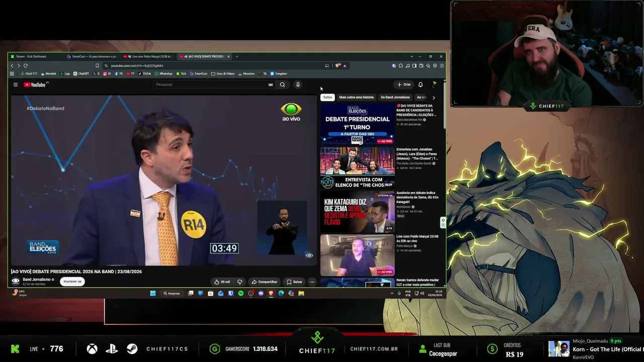Open the Band Jornalismo channel link
Viewport: 644px width, 362px height.
point(37,280)
